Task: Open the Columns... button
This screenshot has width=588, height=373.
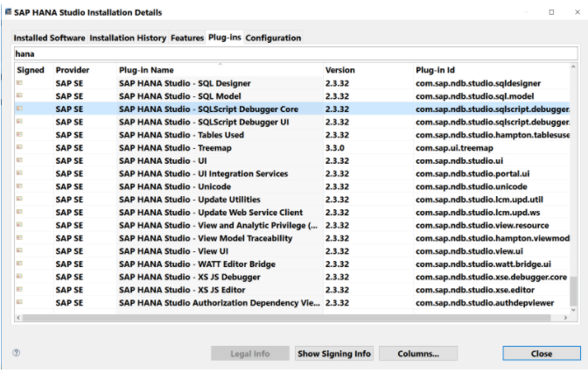Action: point(418,354)
